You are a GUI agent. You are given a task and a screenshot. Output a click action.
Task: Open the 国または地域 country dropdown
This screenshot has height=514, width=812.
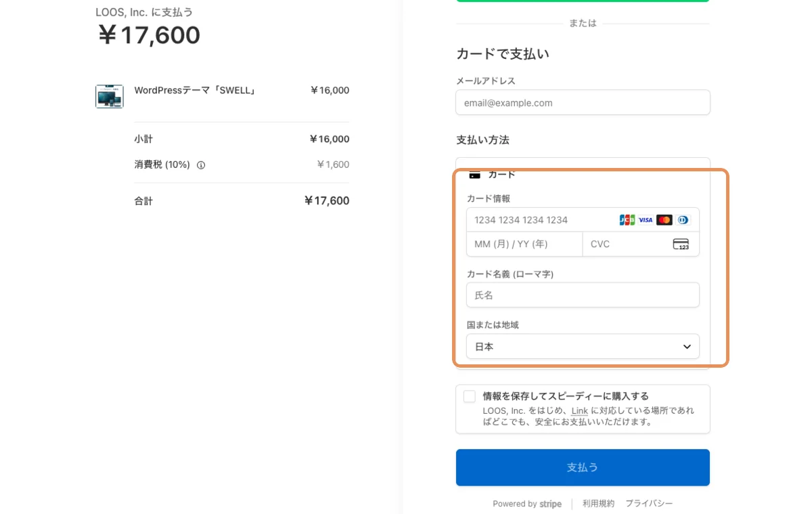click(x=583, y=346)
